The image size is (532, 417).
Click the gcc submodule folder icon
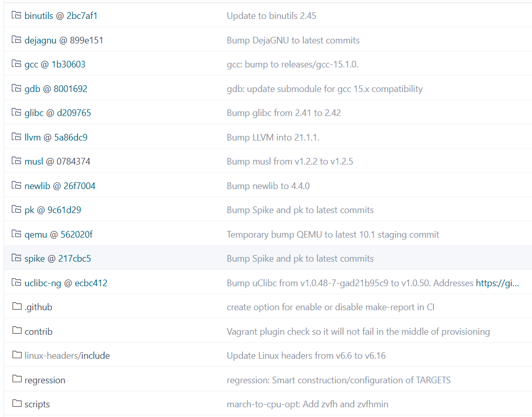pyautogui.click(x=16, y=63)
